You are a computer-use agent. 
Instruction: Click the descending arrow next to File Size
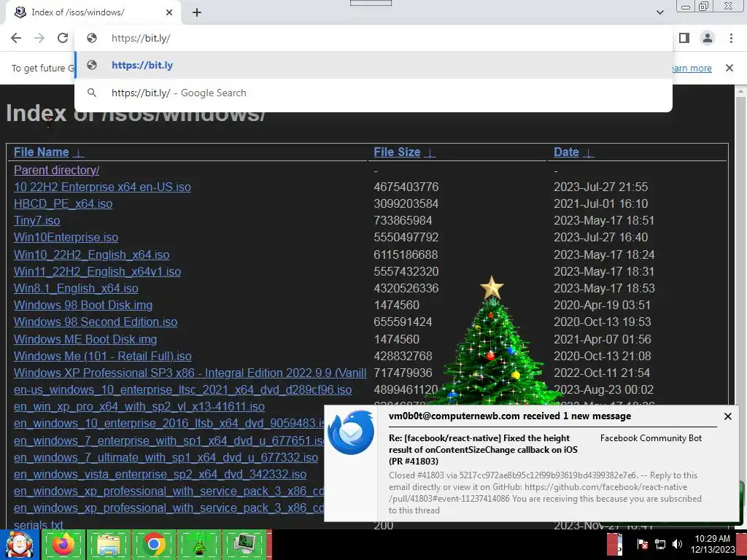[x=430, y=153]
